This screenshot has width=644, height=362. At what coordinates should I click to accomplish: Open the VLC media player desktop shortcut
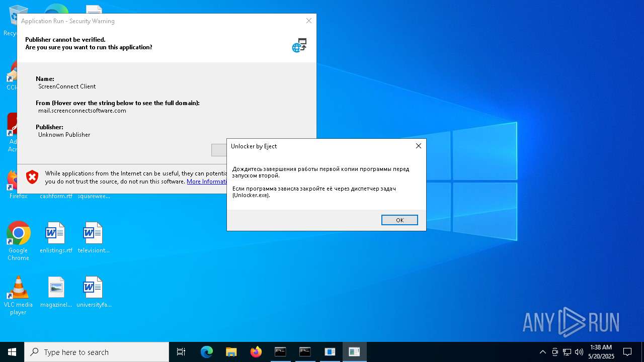[18, 296]
